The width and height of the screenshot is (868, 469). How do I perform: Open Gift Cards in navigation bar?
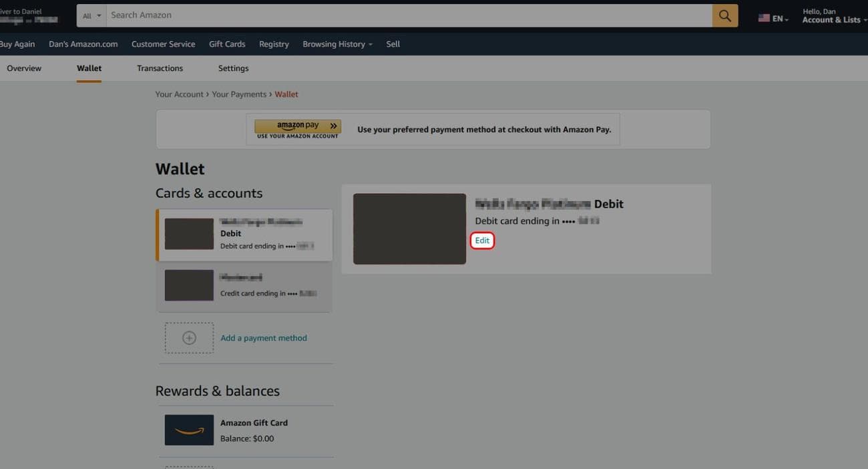click(x=227, y=44)
